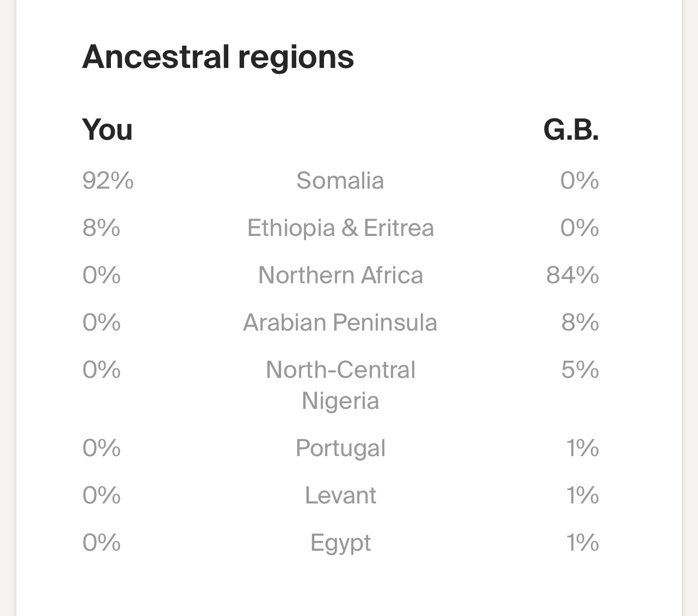
Task: Open the Egypt region row
Action: click(340, 543)
